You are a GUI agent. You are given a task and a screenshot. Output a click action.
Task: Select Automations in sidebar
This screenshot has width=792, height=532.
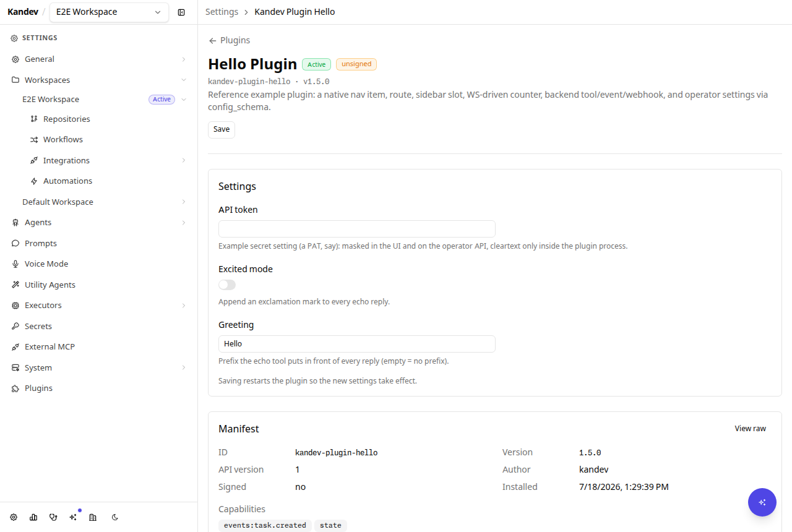[67, 181]
